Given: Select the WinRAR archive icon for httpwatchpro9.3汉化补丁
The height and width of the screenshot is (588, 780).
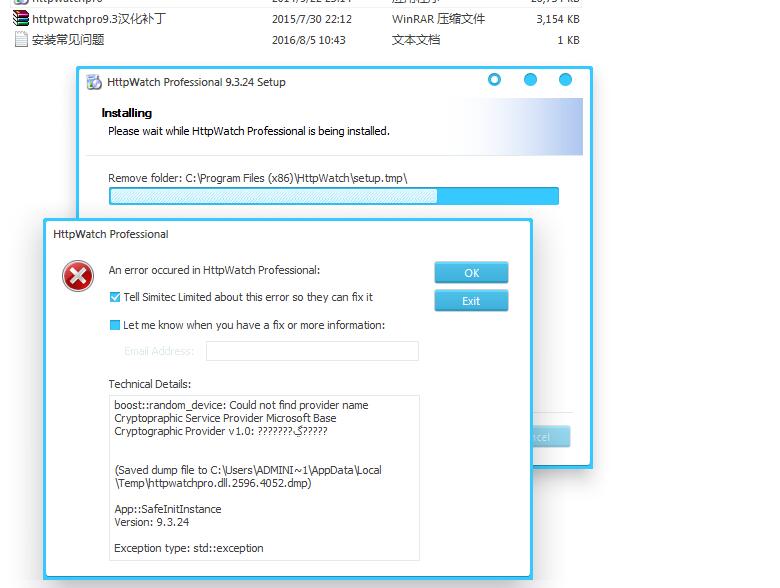Looking at the screenshot, I should tap(21, 19).
